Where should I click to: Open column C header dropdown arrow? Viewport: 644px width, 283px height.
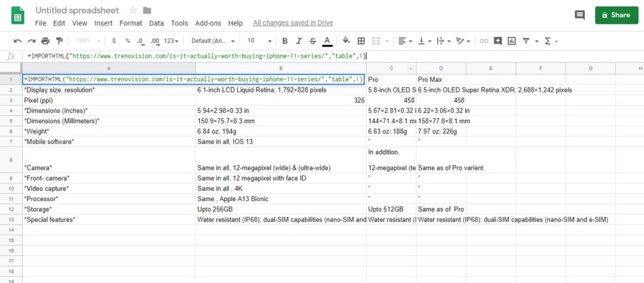[x=410, y=69]
